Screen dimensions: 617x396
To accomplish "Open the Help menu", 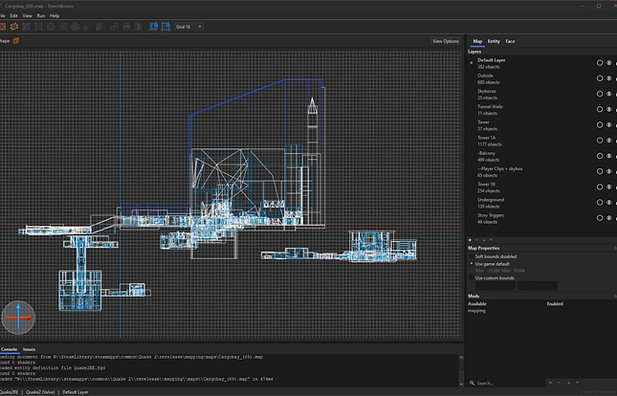I will point(54,16).
